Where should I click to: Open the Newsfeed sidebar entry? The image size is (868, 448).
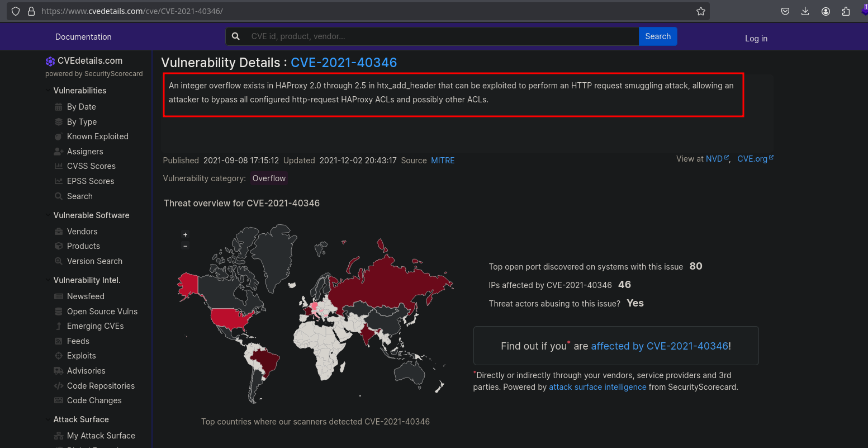click(86, 296)
